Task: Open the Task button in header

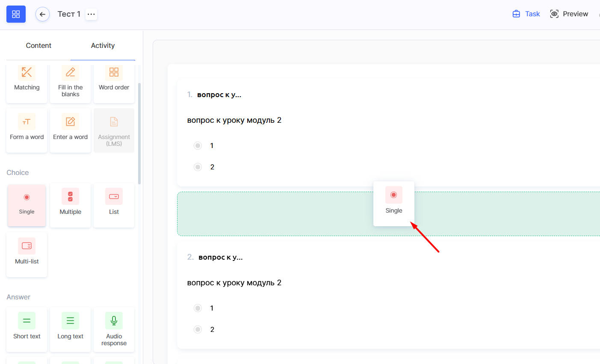Action: point(526,14)
